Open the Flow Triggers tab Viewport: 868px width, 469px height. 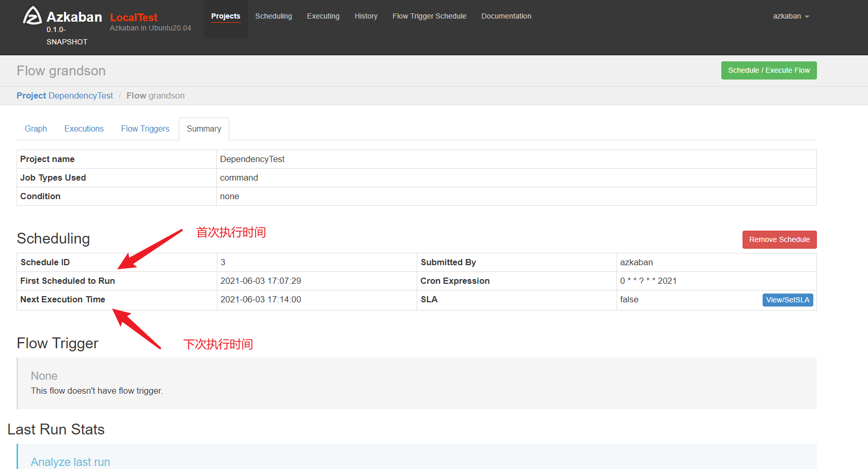145,128
